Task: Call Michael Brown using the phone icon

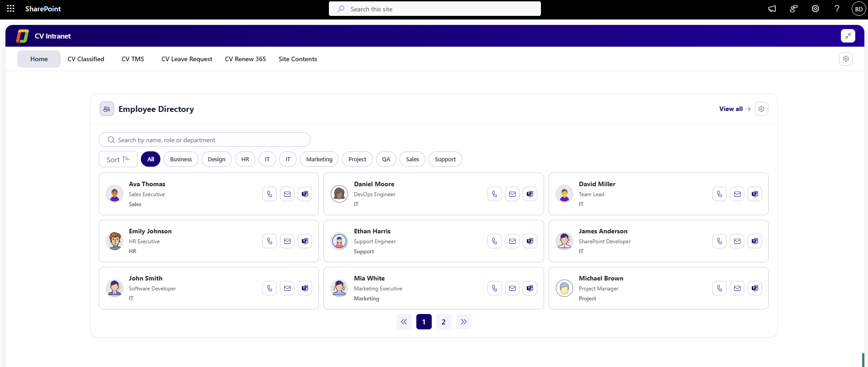Action: [719, 288]
